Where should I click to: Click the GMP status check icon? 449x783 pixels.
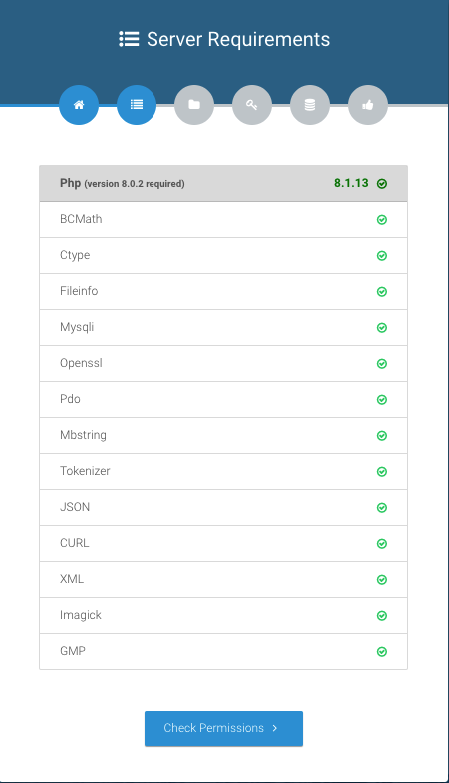pyautogui.click(x=382, y=652)
